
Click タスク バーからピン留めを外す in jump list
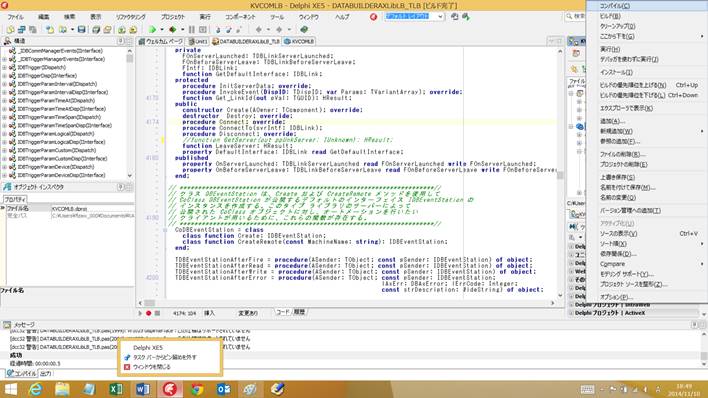pos(165,357)
